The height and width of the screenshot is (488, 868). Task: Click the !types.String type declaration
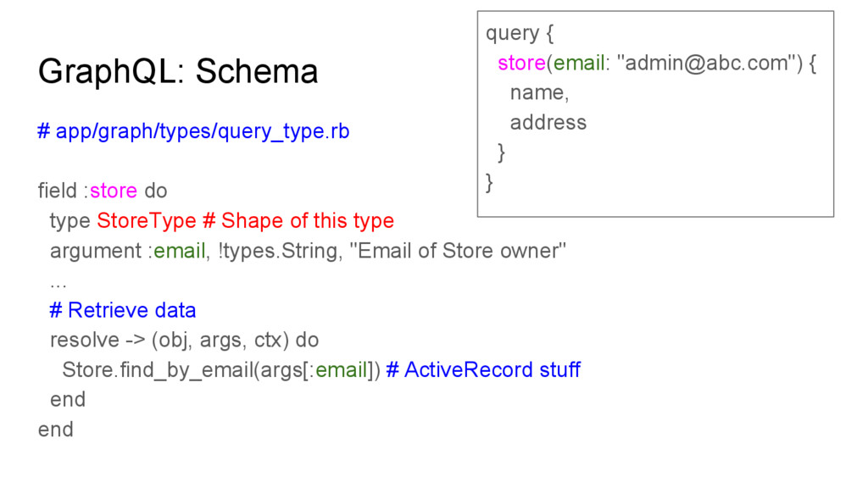click(278, 251)
